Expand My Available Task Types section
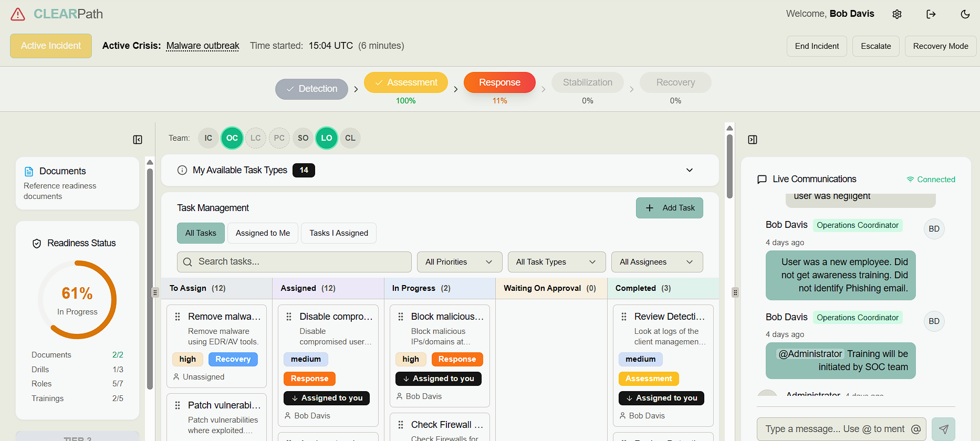 (690, 170)
